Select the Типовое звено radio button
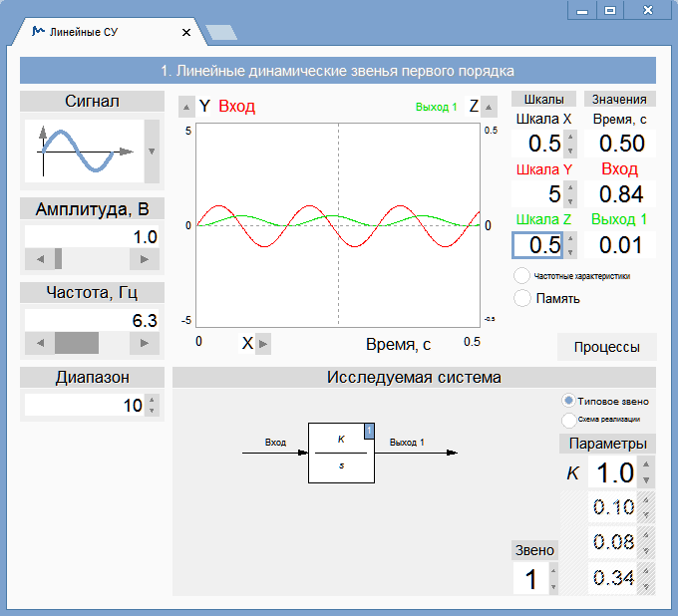 [x=569, y=400]
